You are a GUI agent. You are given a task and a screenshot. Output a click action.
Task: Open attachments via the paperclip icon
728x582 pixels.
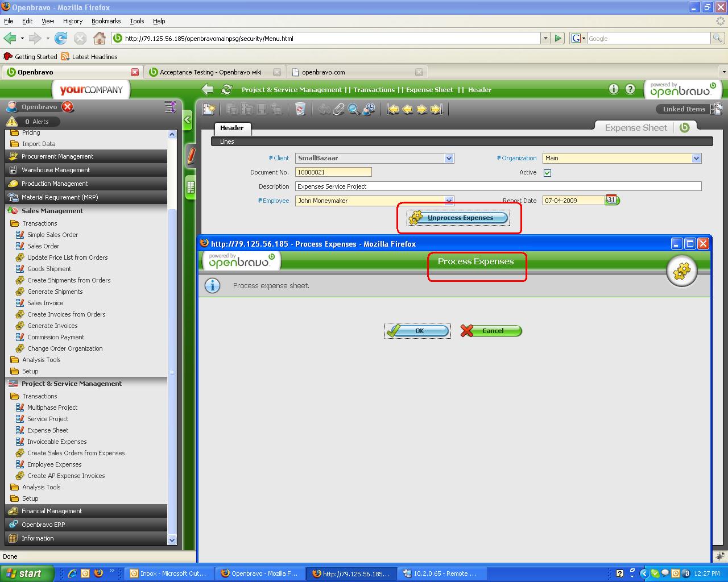coord(339,109)
